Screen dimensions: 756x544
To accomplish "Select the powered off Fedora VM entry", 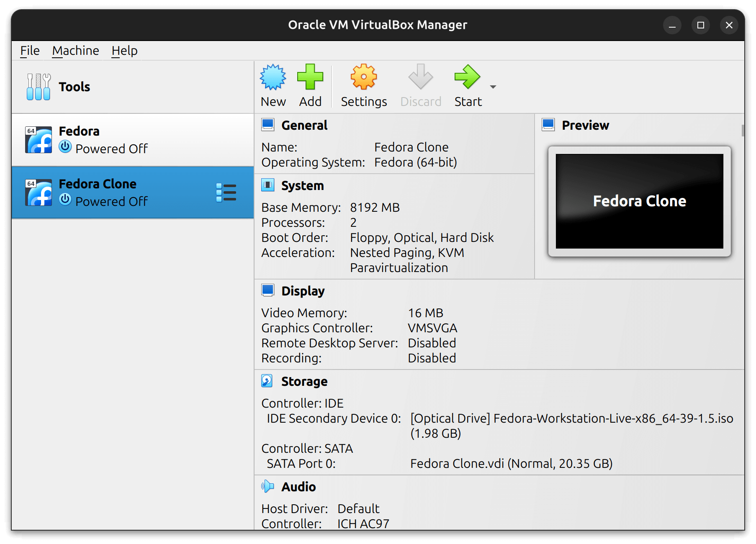I will 126,139.
